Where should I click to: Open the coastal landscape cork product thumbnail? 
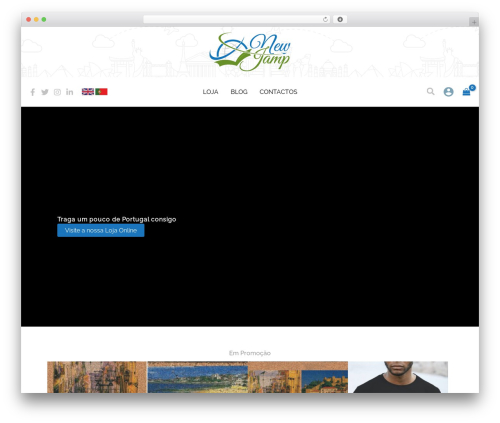coord(198,377)
